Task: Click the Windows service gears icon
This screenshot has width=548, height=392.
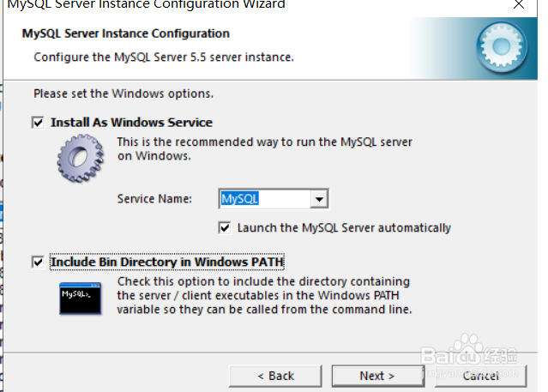Action: pos(80,159)
